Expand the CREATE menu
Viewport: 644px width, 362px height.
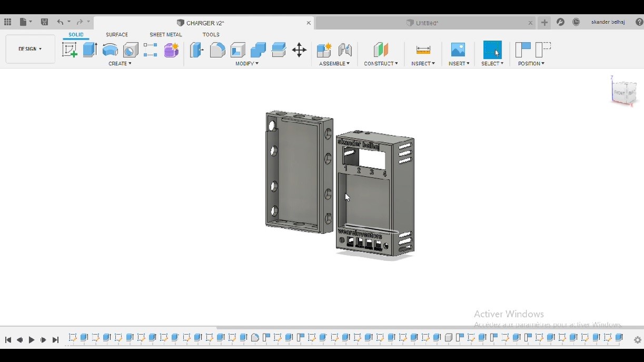pos(120,64)
